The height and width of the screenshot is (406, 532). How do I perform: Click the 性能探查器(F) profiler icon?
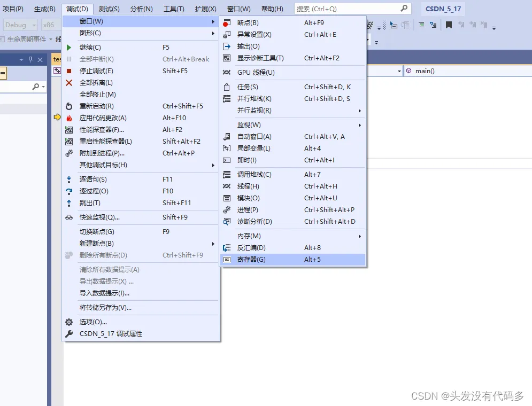point(69,130)
